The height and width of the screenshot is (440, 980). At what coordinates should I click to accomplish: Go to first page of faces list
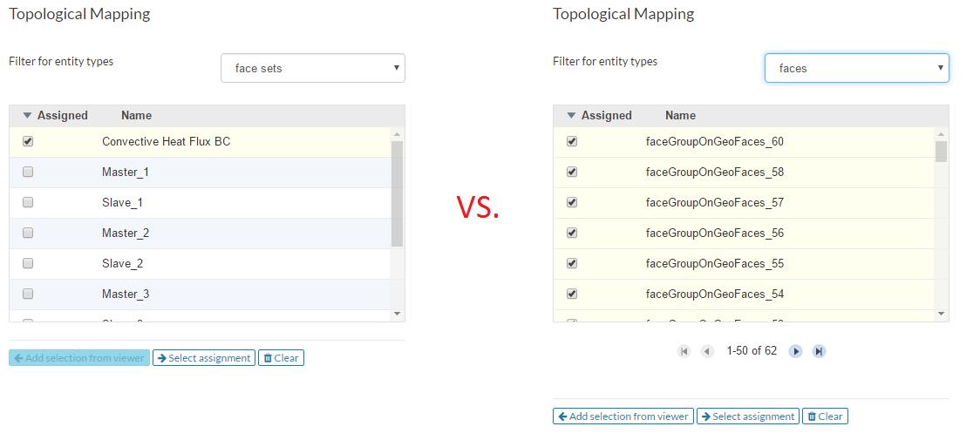tap(684, 351)
